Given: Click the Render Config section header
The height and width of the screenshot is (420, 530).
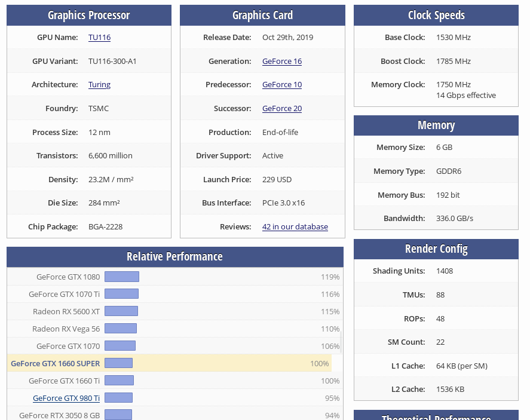Looking at the screenshot, I should pyautogui.click(x=436, y=249).
